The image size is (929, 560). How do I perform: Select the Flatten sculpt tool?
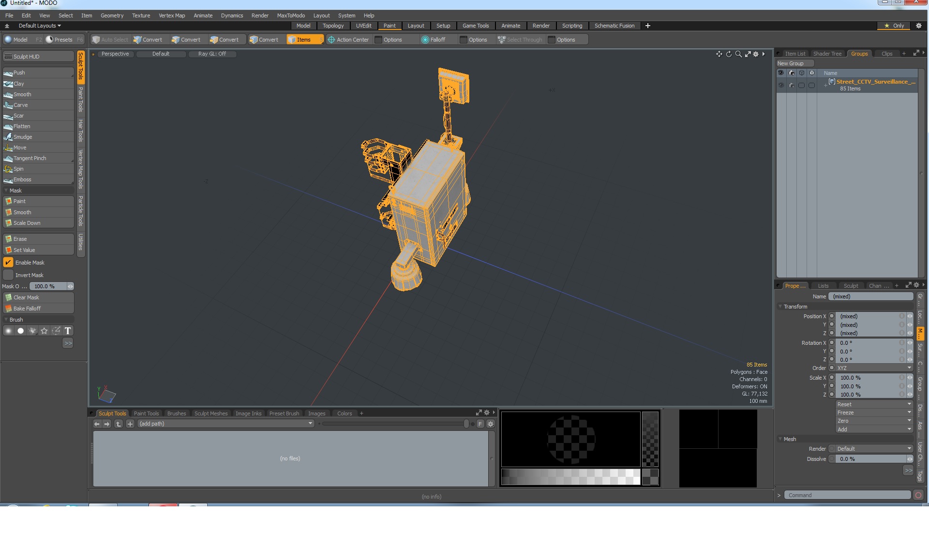click(x=38, y=126)
